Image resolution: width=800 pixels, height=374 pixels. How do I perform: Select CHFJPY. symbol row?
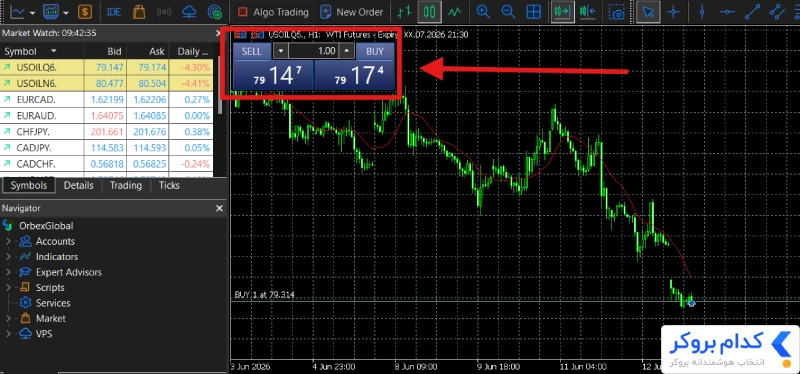tap(106, 132)
